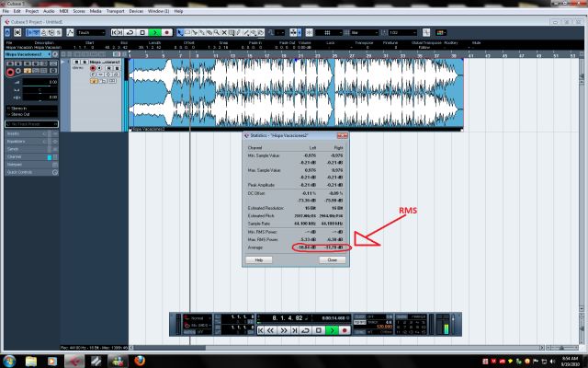Toggle Snap to Zero Crossing icon
The width and height of the screenshot is (588, 368).
(x=426, y=33)
